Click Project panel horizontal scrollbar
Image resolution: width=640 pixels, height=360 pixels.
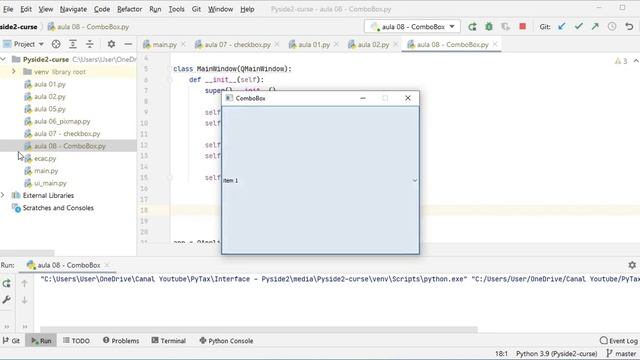(x=27, y=253)
